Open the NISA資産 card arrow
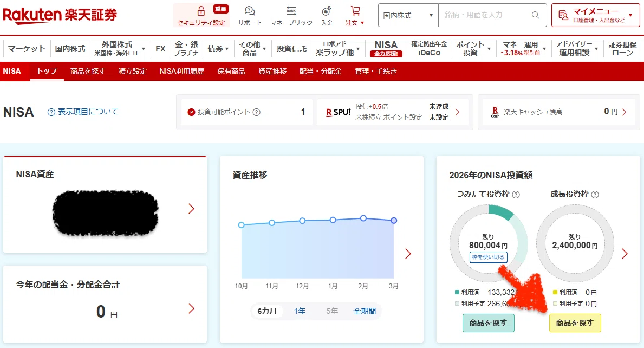644x348 pixels. pyautogui.click(x=191, y=209)
